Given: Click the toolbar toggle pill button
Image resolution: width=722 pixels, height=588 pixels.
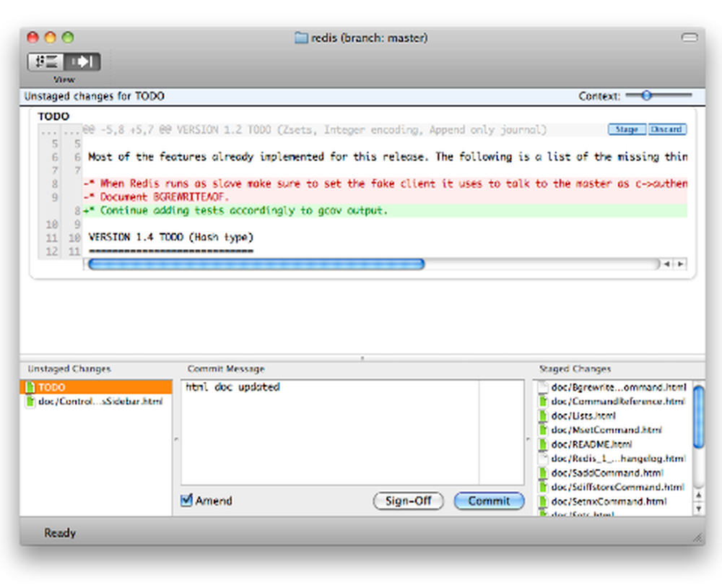Looking at the screenshot, I should pyautogui.click(x=690, y=38).
